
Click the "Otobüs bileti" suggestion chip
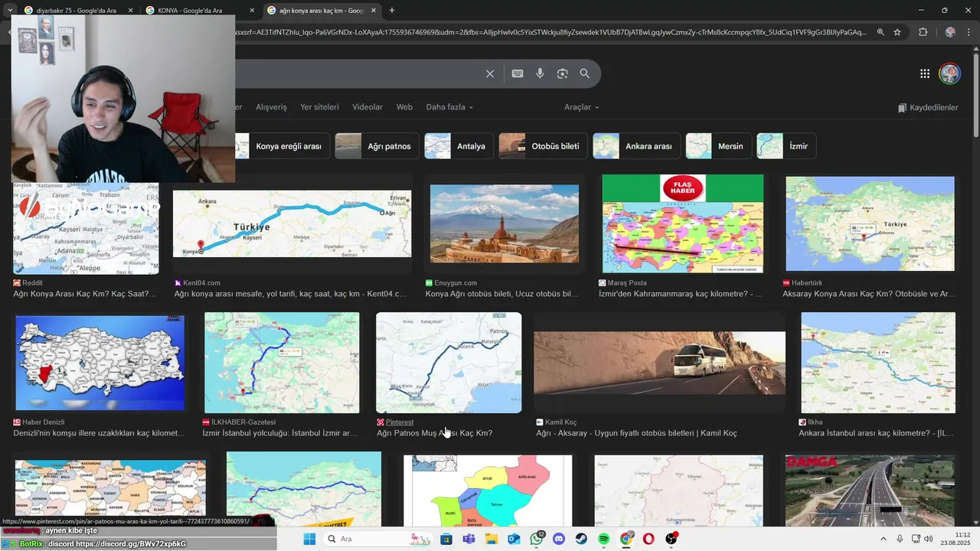tap(543, 146)
